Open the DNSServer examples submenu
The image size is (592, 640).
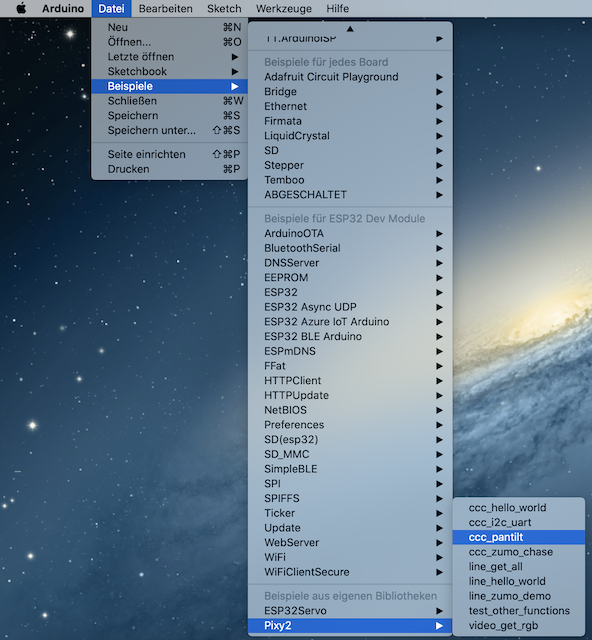tap(350, 263)
